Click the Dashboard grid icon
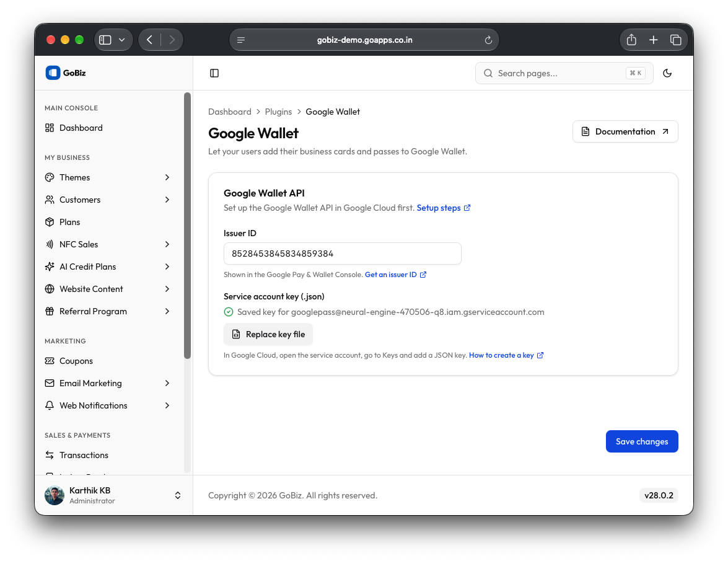The width and height of the screenshot is (728, 561). (50, 128)
